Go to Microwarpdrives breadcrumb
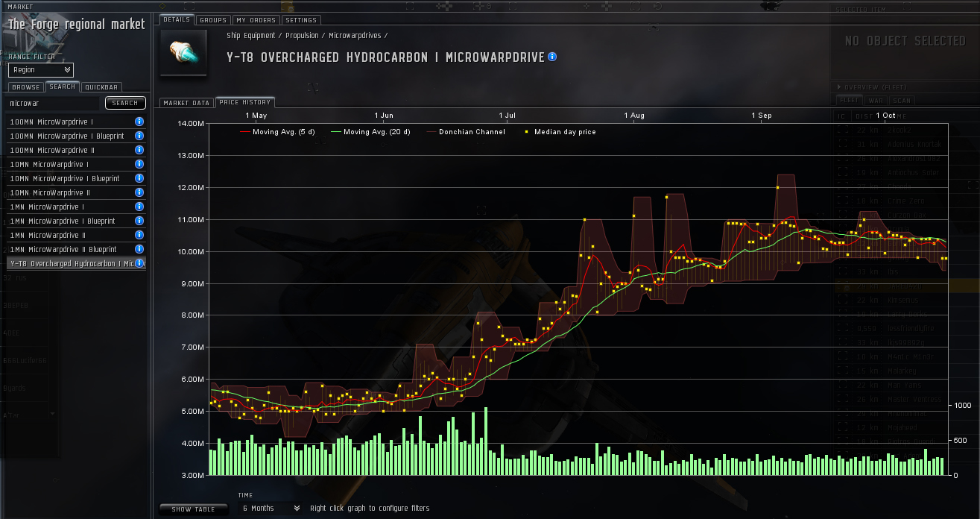Image resolution: width=980 pixels, height=519 pixels. tap(355, 35)
